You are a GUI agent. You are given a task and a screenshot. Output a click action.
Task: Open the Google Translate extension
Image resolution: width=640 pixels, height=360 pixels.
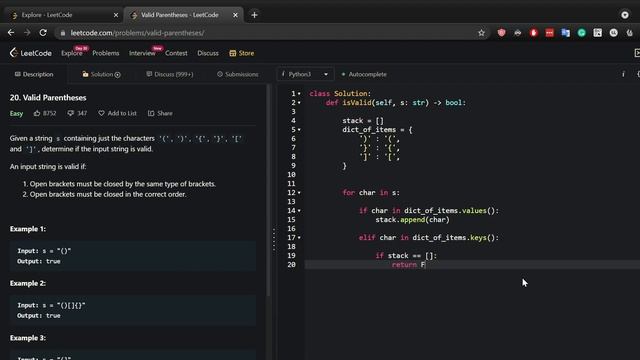(565, 33)
